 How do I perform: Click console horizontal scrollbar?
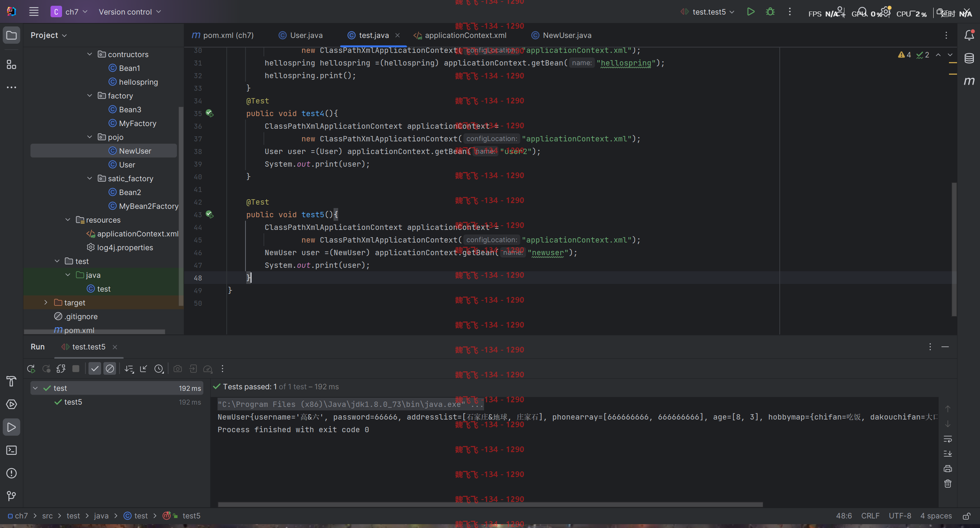[490, 505]
